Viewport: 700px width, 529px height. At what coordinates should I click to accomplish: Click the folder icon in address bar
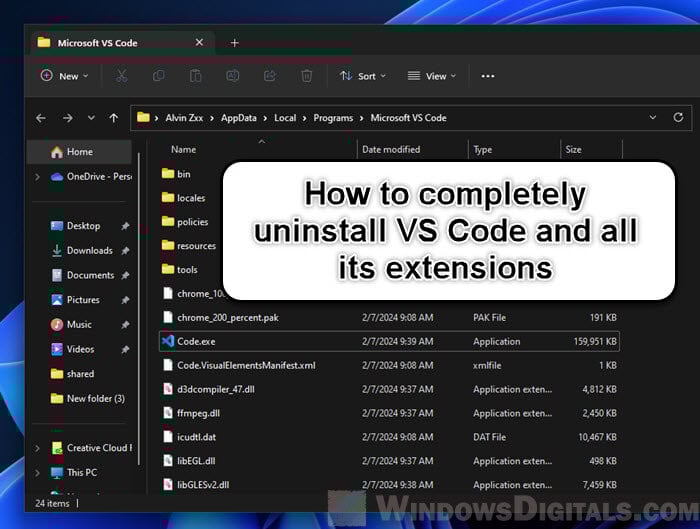tap(143, 117)
